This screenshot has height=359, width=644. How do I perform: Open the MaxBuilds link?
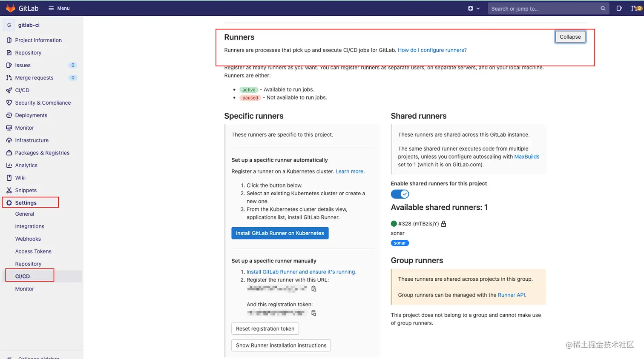pos(527,157)
